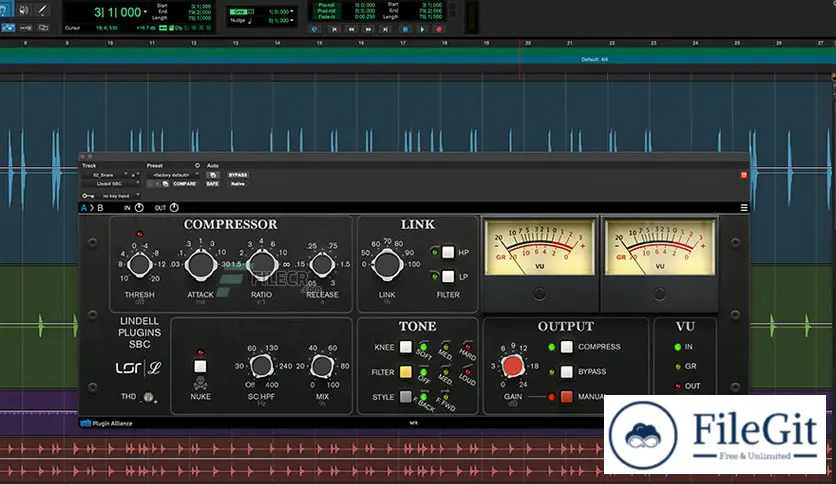The width and height of the screenshot is (836, 484).
Task: Click bar 20 on the timeline ruler
Action: click(528, 43)
